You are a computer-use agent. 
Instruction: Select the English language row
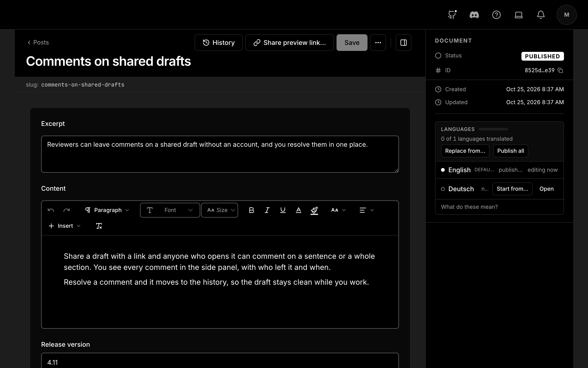click(x=499, y=170)
